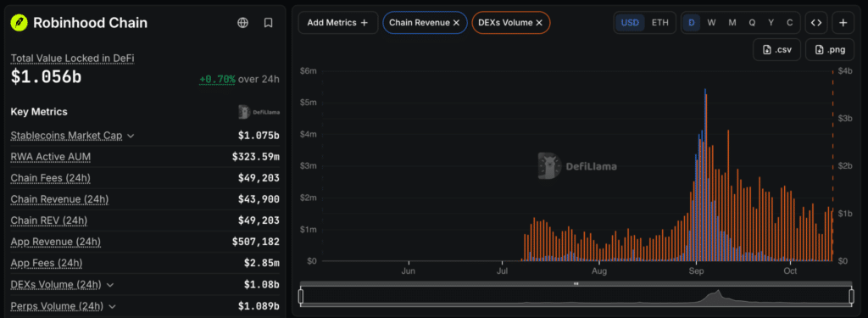This screenshot has width=868, height=318.
Task: Click the range slider top drag handle
Action: click(576, 283)
